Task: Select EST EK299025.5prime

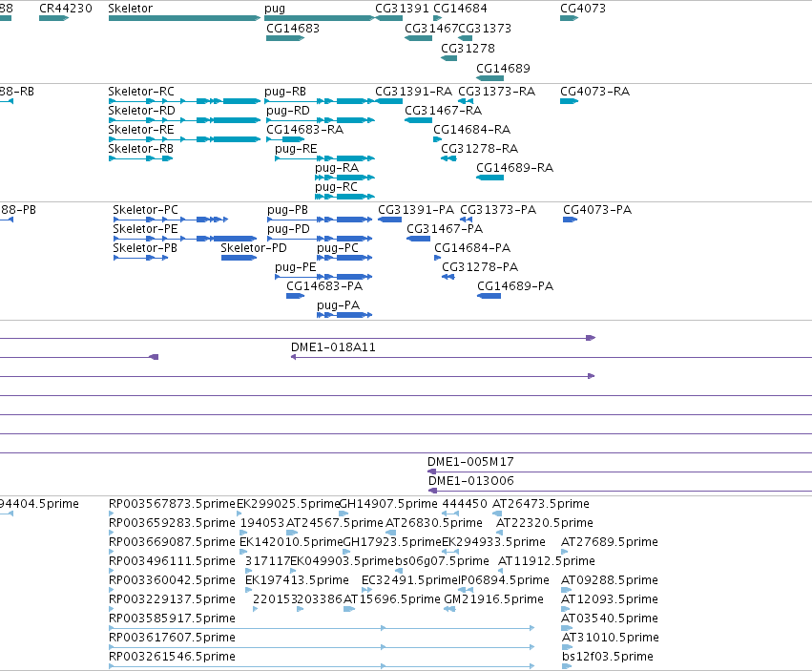Action: 288,504
